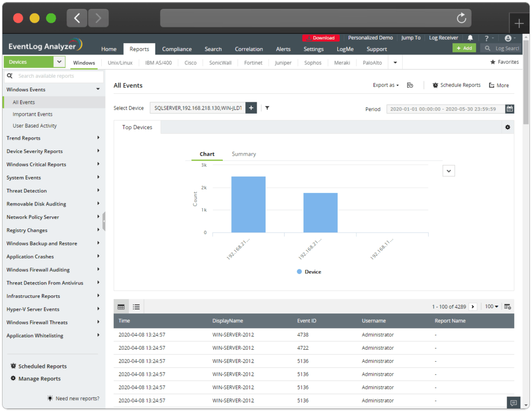Select the Unix/Linux device tab

120,63
